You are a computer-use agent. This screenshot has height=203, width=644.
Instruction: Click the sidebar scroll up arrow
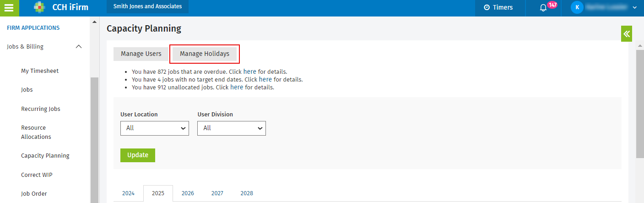click(94, 22)
